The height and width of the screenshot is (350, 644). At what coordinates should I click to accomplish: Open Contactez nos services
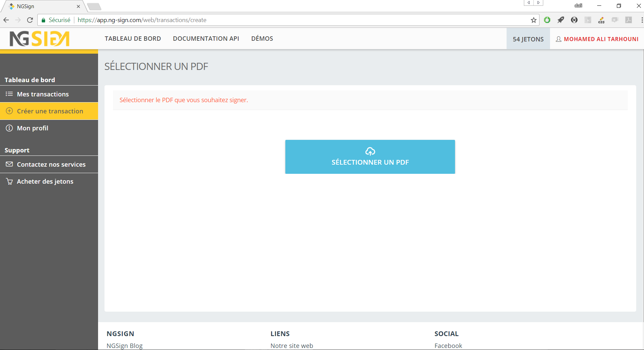[x=51, y=164]
